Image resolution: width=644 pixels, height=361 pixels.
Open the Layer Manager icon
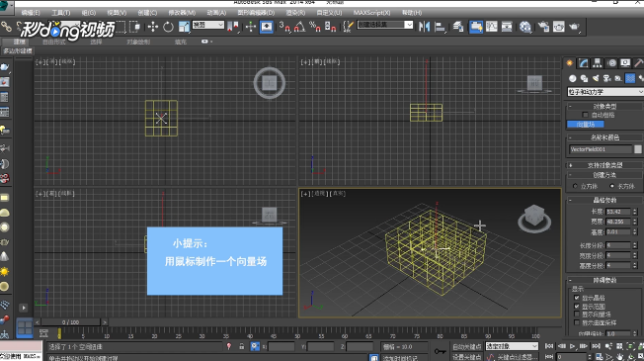458,27
